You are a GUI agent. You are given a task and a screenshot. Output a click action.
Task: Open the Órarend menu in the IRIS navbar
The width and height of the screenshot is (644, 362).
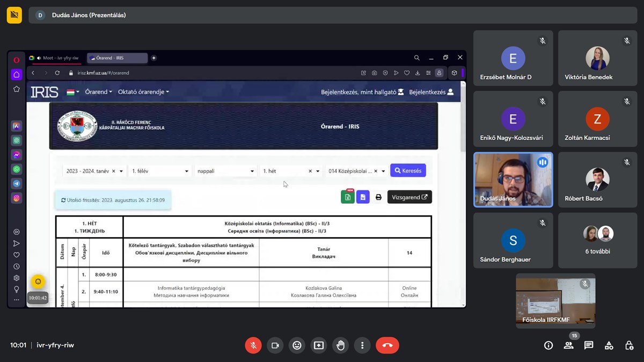coord(98,92)
